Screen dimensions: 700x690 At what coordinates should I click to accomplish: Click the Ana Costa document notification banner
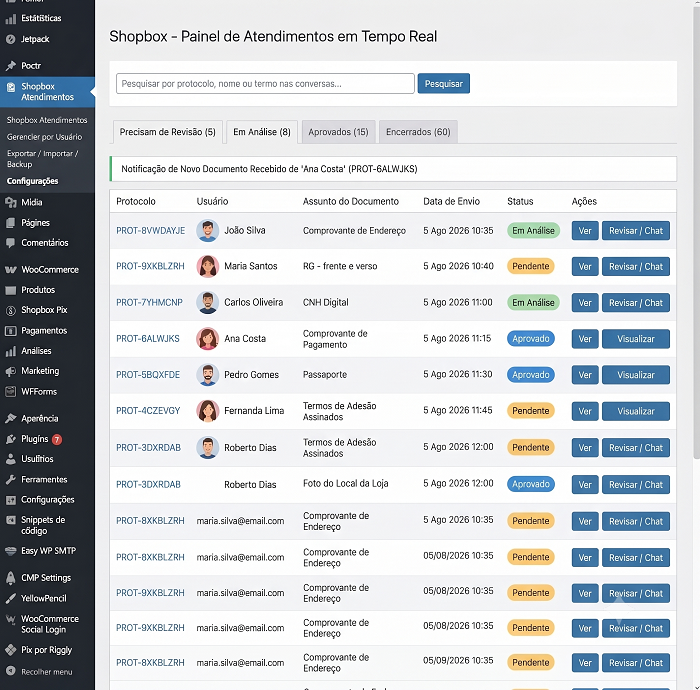393,169
